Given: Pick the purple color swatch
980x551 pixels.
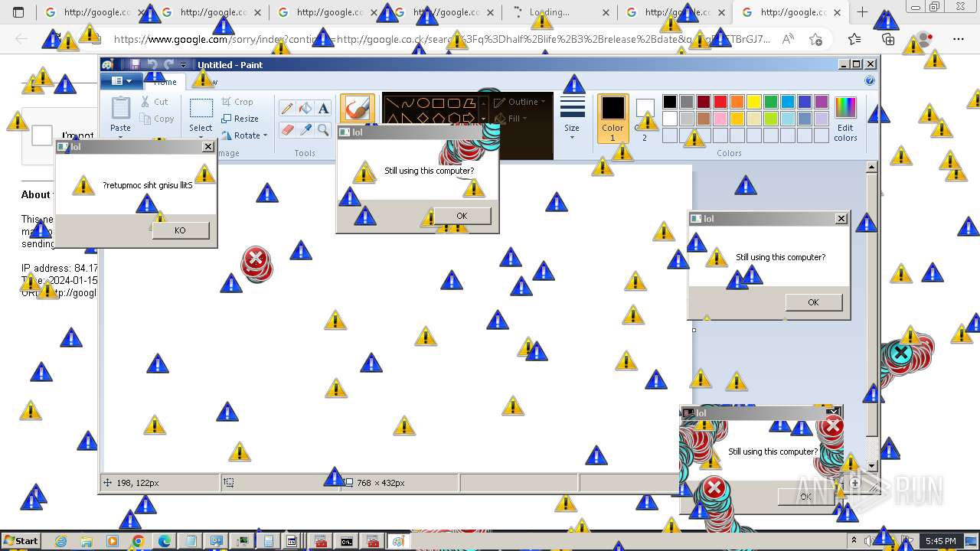Looking at the screenshot, I should (822, 102).
